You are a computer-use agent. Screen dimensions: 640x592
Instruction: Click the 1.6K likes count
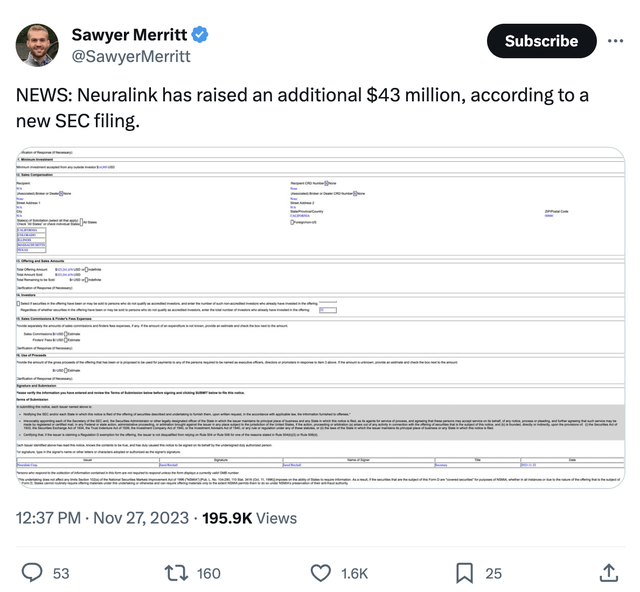353,572
